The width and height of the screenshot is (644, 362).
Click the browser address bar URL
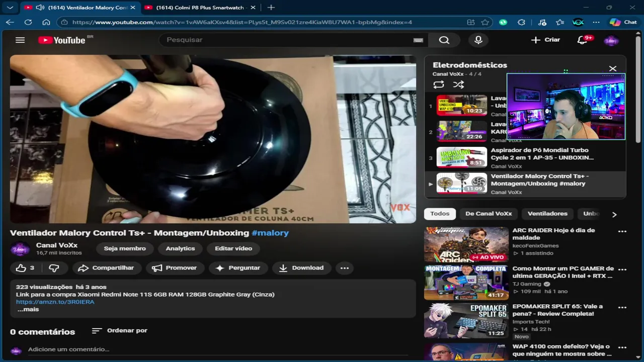(242, 22)
